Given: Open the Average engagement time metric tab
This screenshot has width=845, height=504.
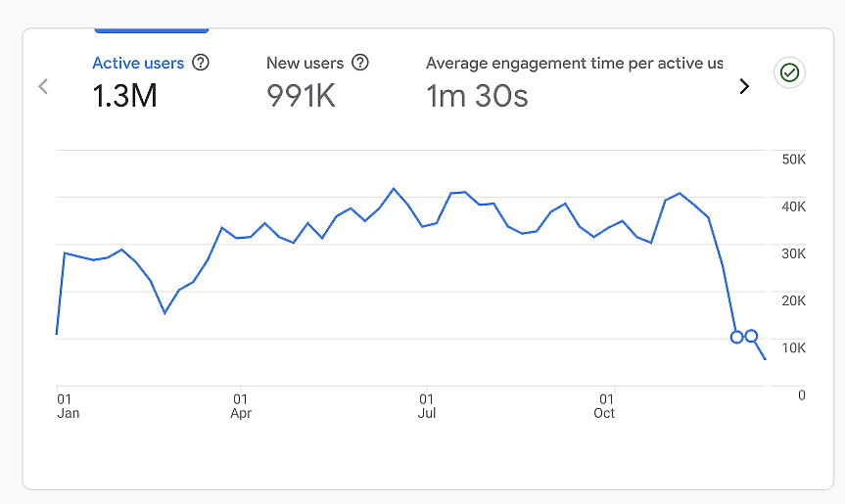Looking at the screenshot, I should pos(574,63).
